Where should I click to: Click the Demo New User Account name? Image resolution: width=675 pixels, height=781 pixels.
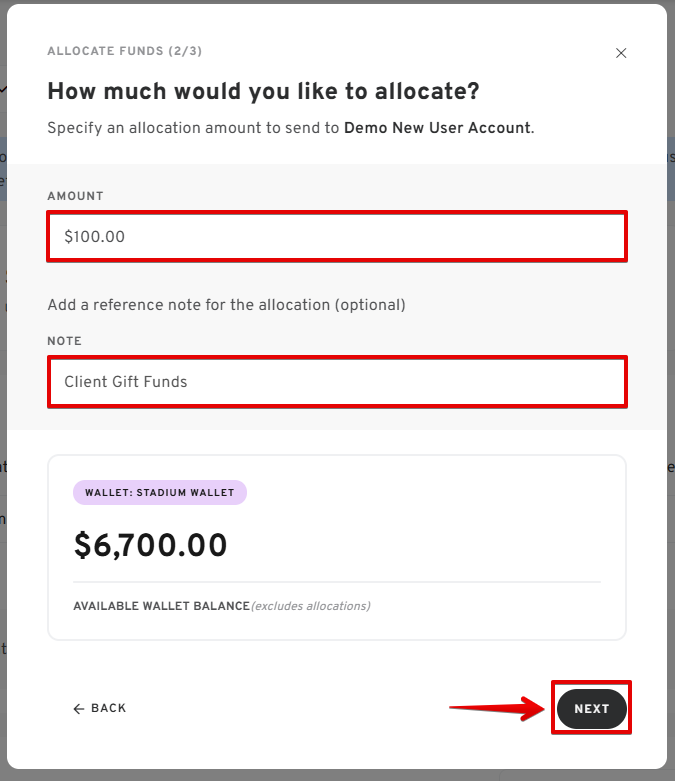coord(437,128)
